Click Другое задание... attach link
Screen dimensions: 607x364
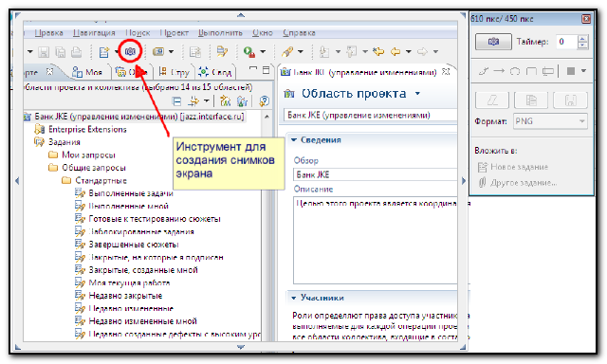pos(518,183)
